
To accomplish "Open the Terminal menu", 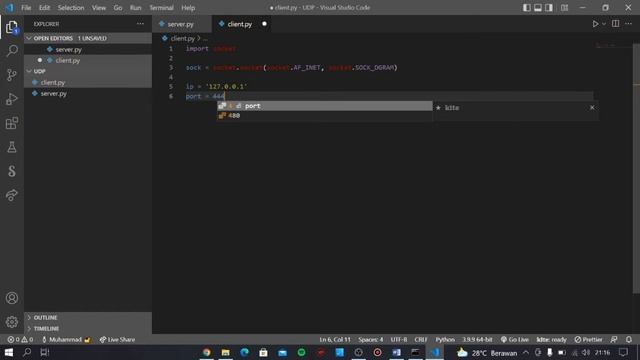I will 161,8.
